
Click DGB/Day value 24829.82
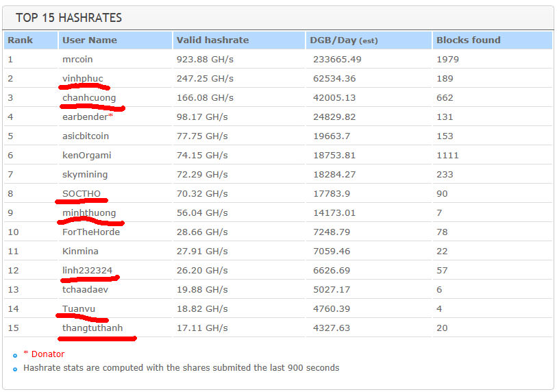pyautogui.click(x=334, y=117)
